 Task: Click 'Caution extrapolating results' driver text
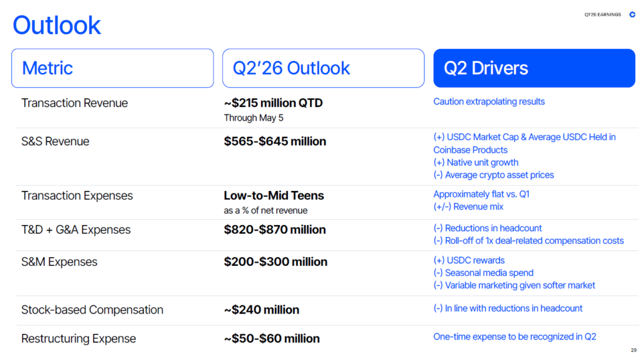[x=489, y=102]
